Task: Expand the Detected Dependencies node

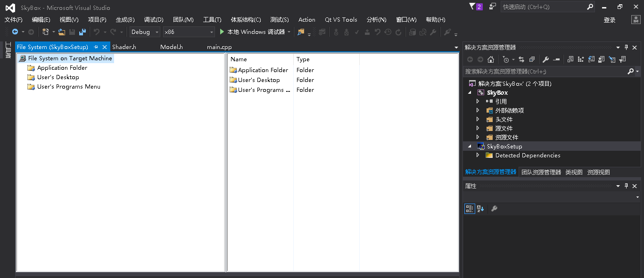Action: tap(478, 155)
